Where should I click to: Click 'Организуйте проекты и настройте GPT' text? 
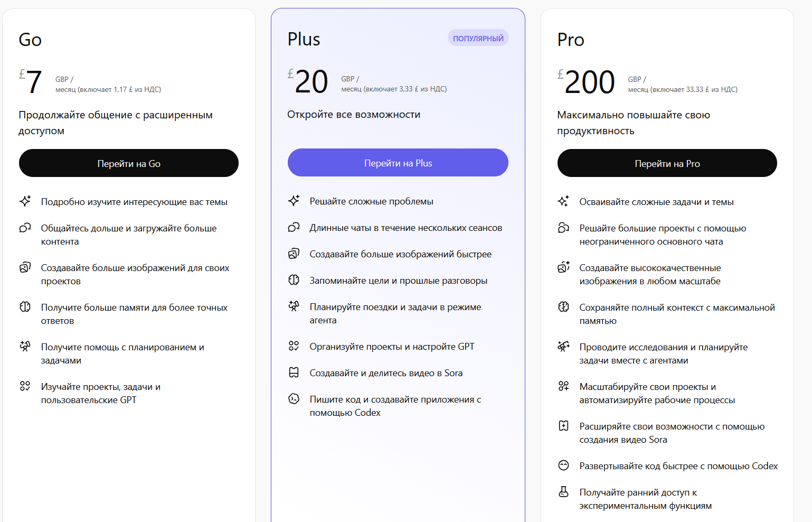click(x=392, y=347)
